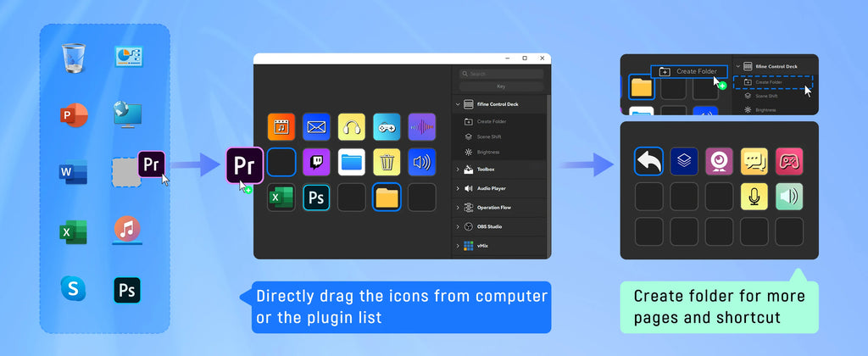Image resolution: width=868 pixels, height=356 pixels.
Task: Click the webcam key in folder page
Action: tap(719, 161)
